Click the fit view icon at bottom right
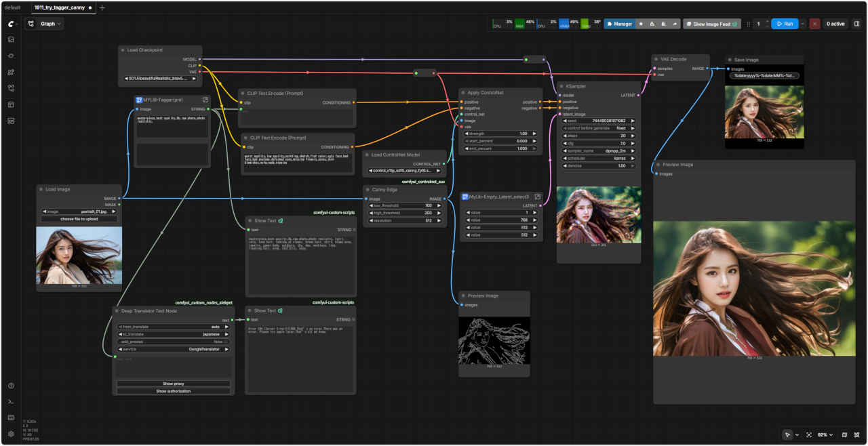This screenshot has width=868, height=446. pos(809,434)
